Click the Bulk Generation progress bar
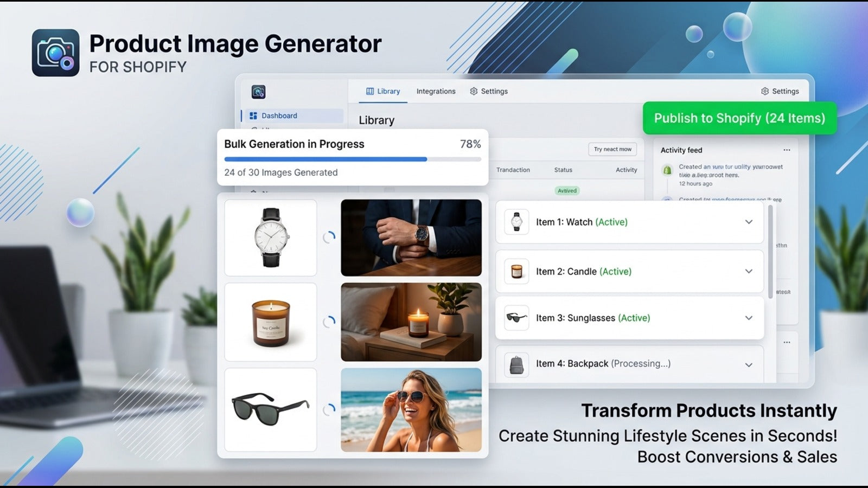The width and height of the screenshot is (868, 488). [353, 159]
